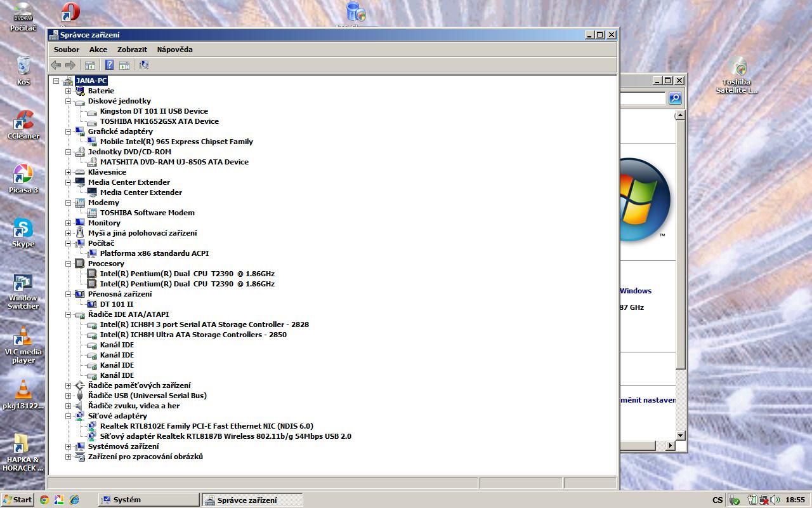Open the Akce menu
This screenshot has height=508, width=812.
[98, 50]
